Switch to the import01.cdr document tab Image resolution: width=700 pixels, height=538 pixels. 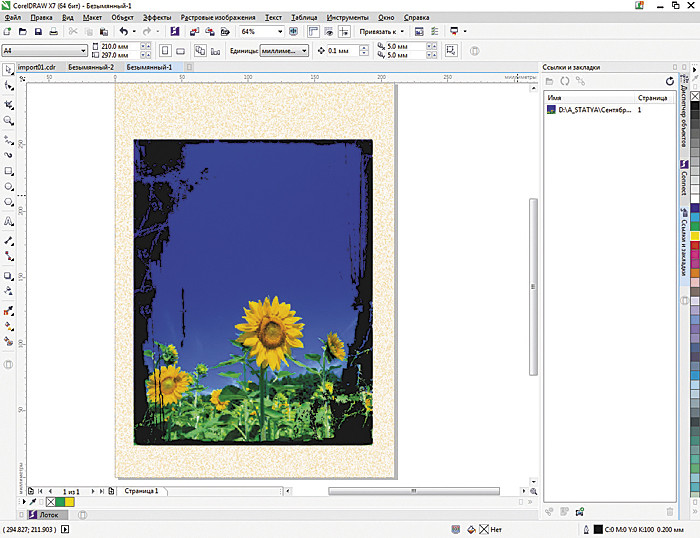click(37, 66)
